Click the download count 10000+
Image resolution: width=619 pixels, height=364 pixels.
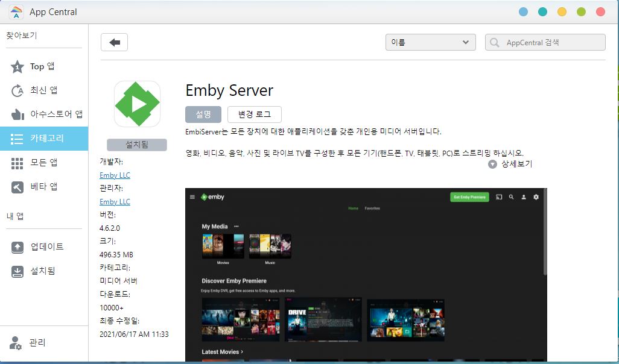[112, 307]
